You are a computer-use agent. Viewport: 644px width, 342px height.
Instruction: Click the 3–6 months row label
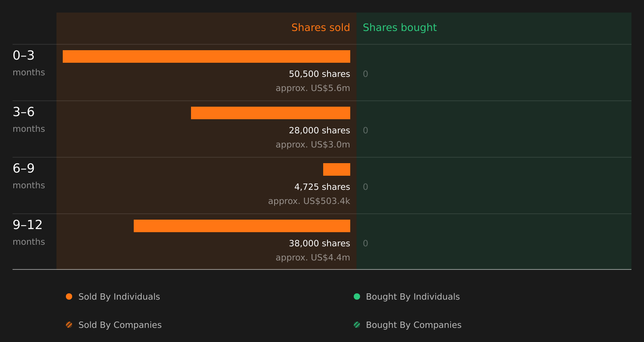click(29, 120)
